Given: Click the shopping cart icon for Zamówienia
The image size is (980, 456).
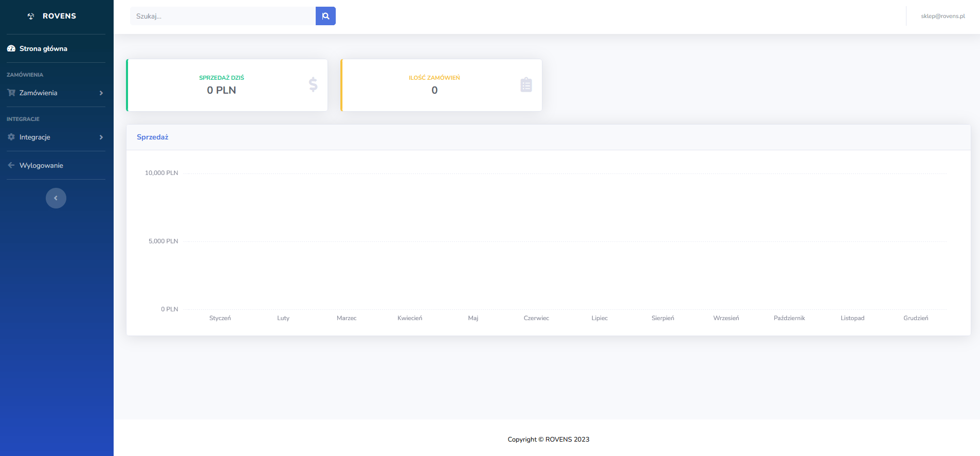Looking at the screenshot, I should click(11, 93).
